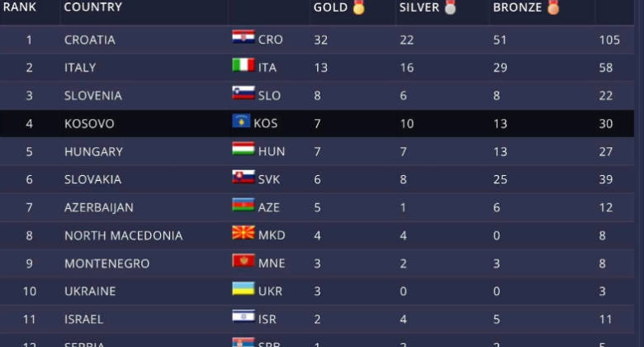644x347 pixels.
Task: Click the Montenegro flag icon
Action: (243, 260)
